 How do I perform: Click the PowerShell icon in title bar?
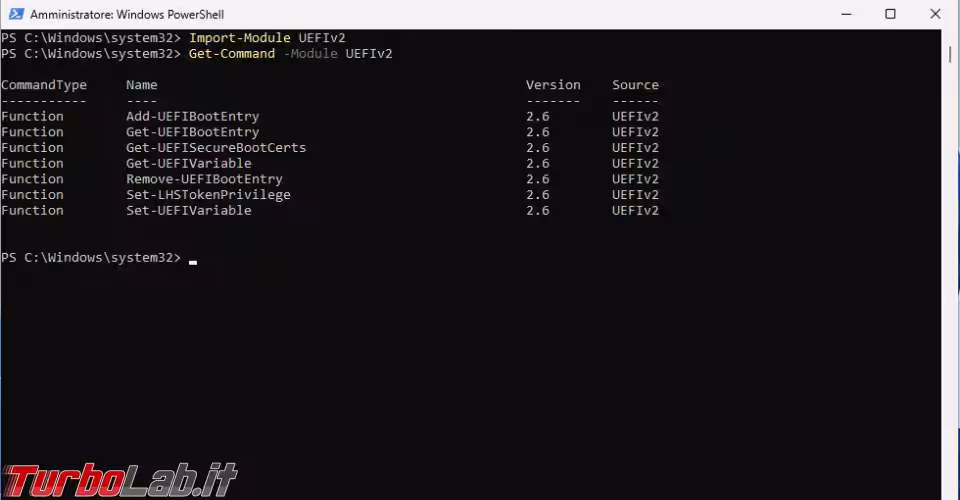[16, 14]
